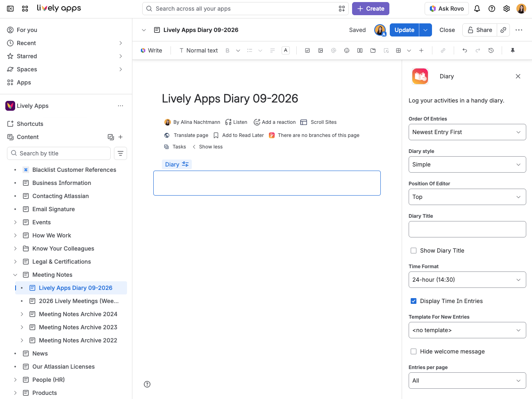The height and width of the screenshot is (399, 532).
Task: Click the Share button
Action: (480, 30)
